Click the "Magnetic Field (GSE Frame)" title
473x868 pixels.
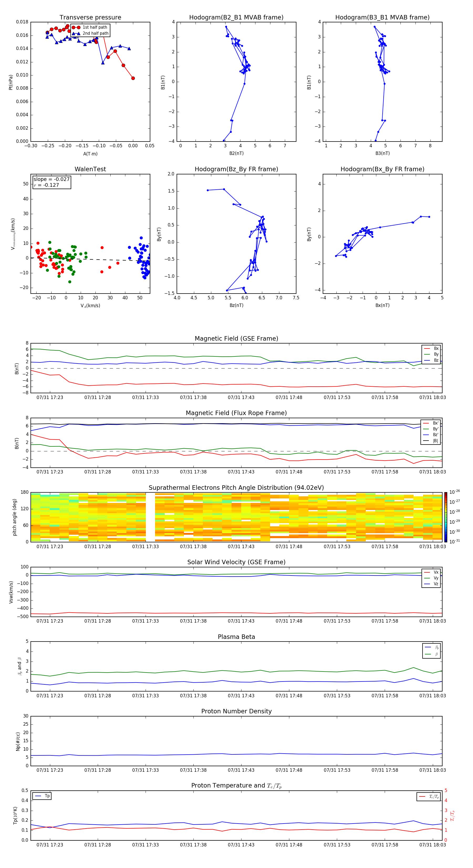tap(236, 338)
